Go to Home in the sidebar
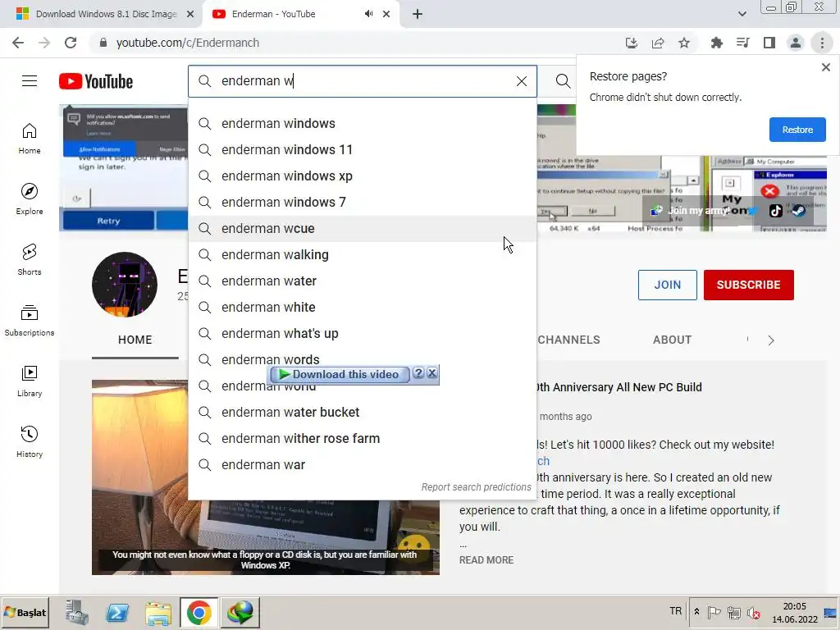This screenshot has height=630, width=840. pos(30,139)
